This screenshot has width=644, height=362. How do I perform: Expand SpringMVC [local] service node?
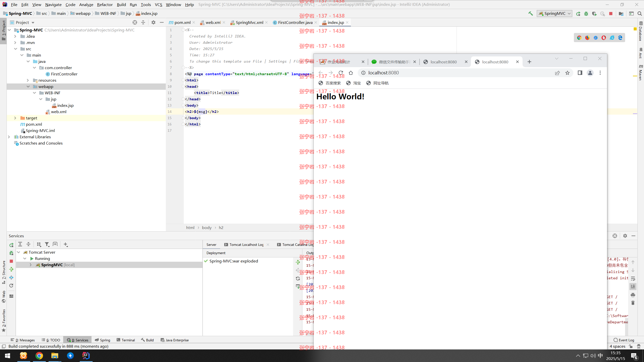30,265
